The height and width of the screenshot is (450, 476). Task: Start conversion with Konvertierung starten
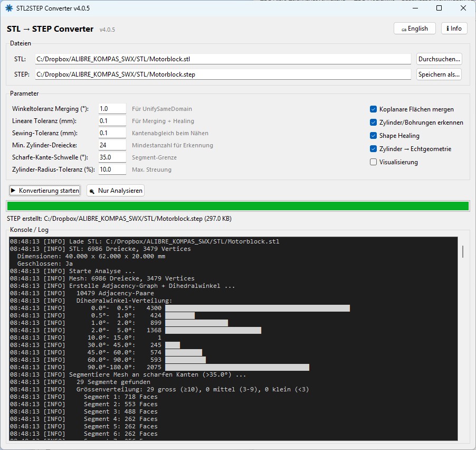45,191
